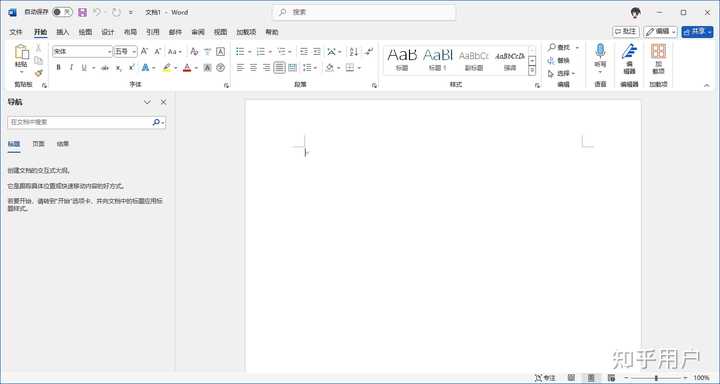
Task: Apply subscript formatting
Action: coord(118,68)
